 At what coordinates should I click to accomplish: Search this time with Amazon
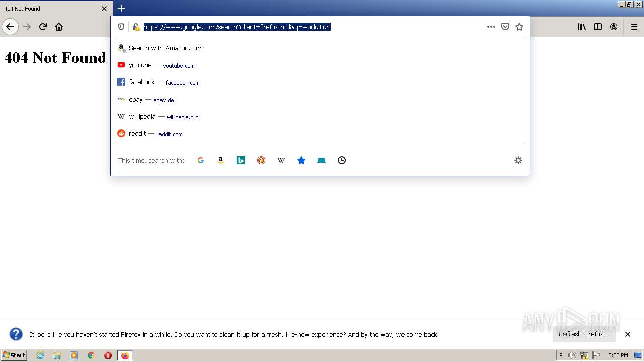pos(221,160)
